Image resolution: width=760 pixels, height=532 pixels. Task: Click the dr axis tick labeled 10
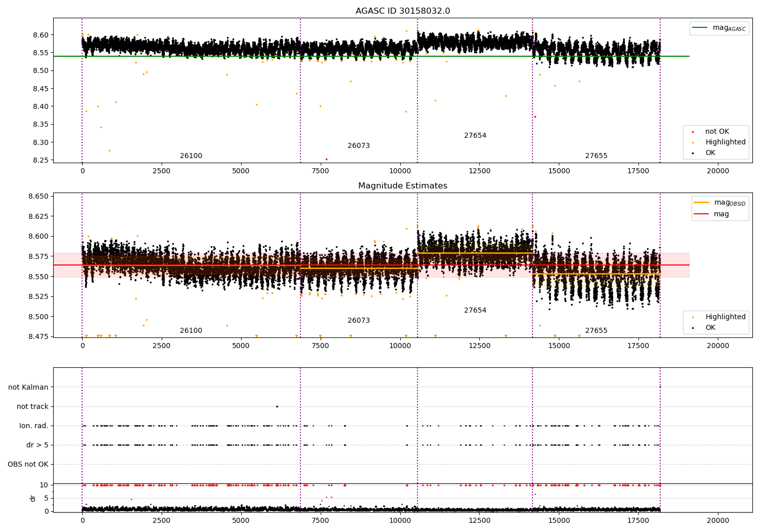click(x=44, y=485)
